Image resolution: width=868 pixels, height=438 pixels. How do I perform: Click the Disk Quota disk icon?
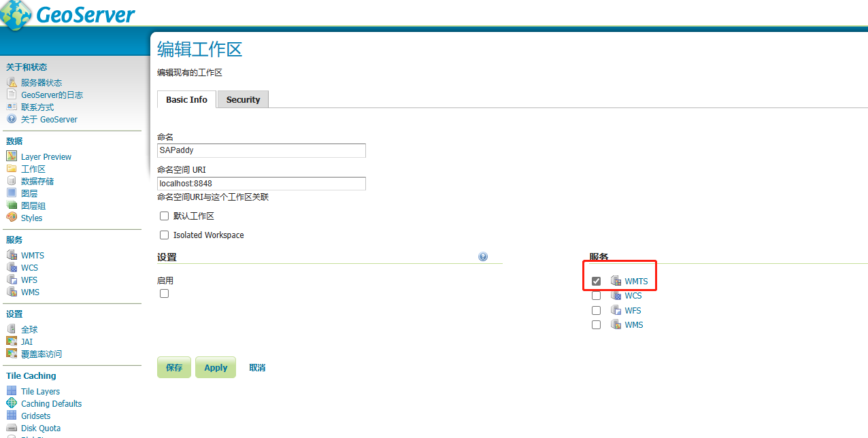coord(12,428)
